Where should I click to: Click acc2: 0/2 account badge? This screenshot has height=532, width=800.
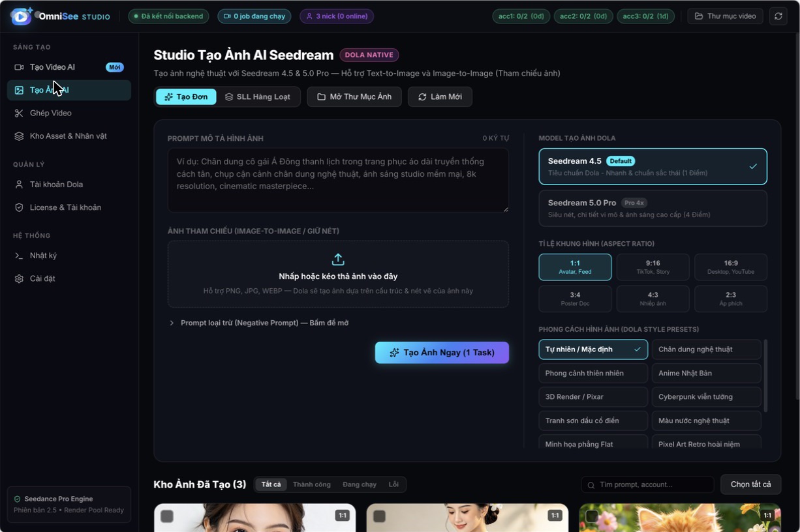tap(583, 16)
